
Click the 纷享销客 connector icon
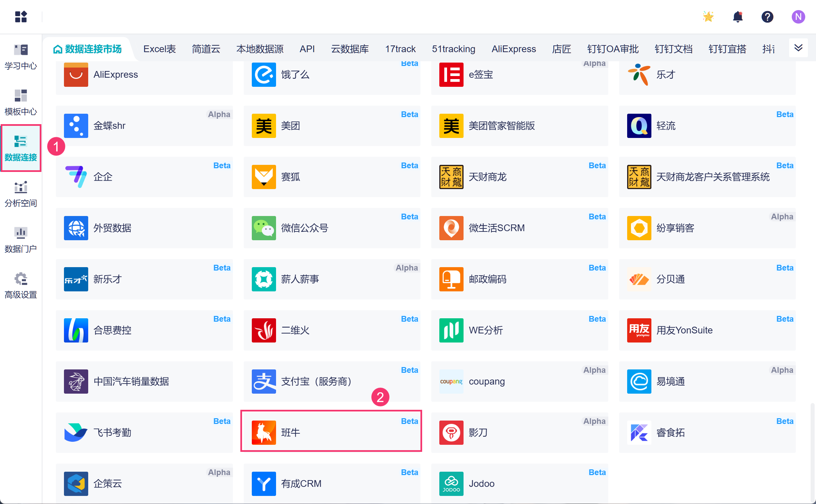coord(639,228)
